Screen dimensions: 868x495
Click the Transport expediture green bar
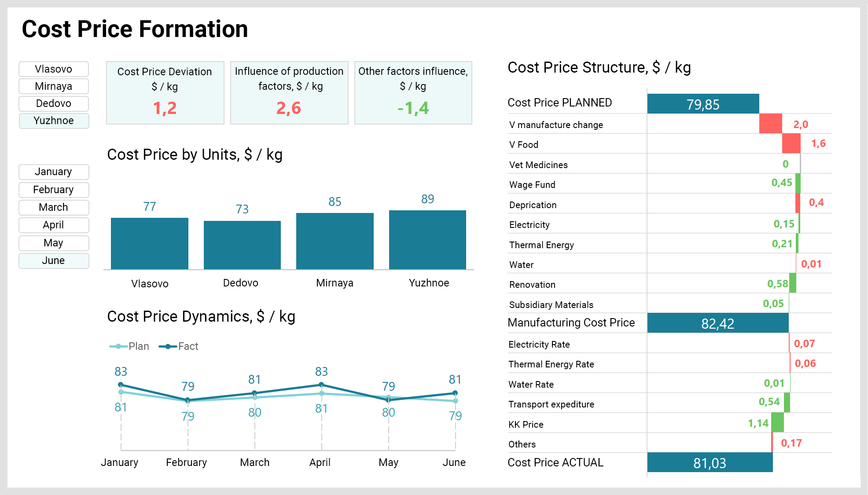(787, 403)
